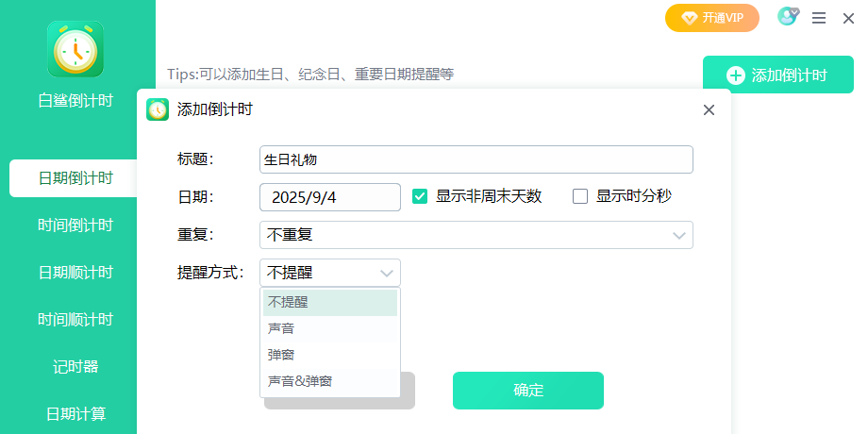Close the main application window
Screen dimensions: 868x434
pyautogui.click(x=848, y=18)
